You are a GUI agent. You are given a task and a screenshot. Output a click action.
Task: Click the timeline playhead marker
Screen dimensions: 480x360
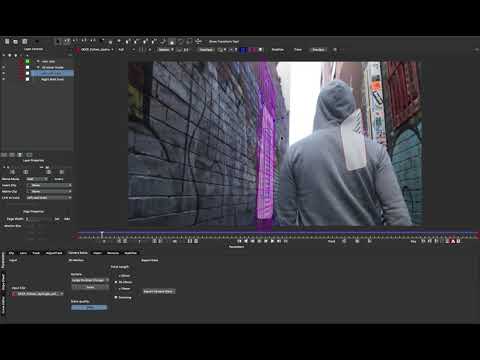pyautogui.click(x=102, y=234)
